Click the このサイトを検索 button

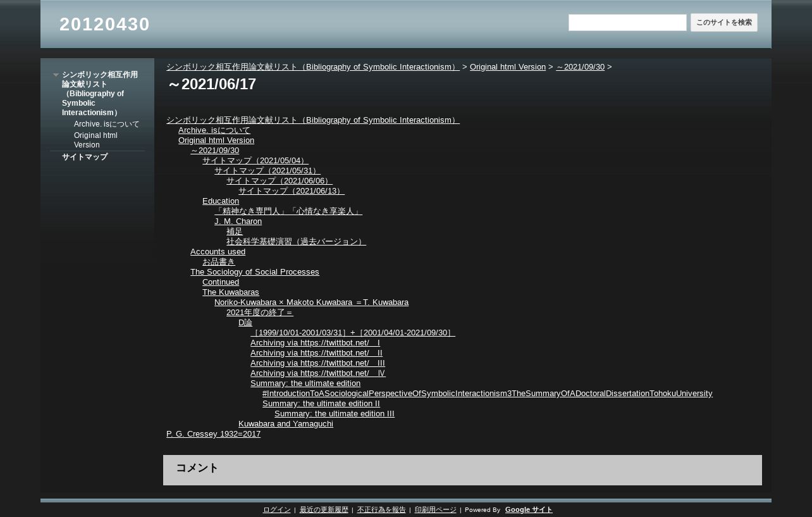tap(724, 23)
